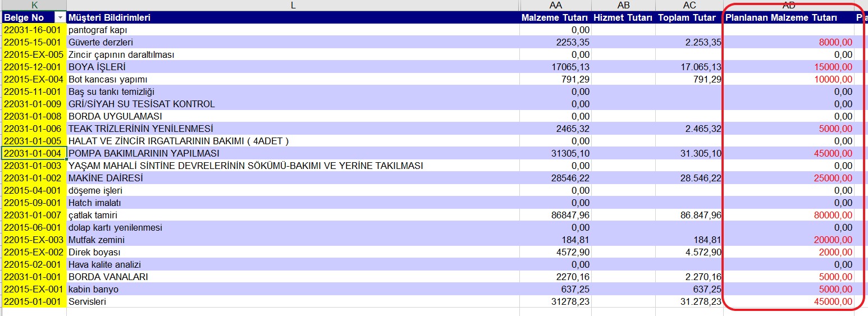868x316 pixels.
Task: Click the Planlanan Malzeme Tutarı header cell
Action: [788, 18]
